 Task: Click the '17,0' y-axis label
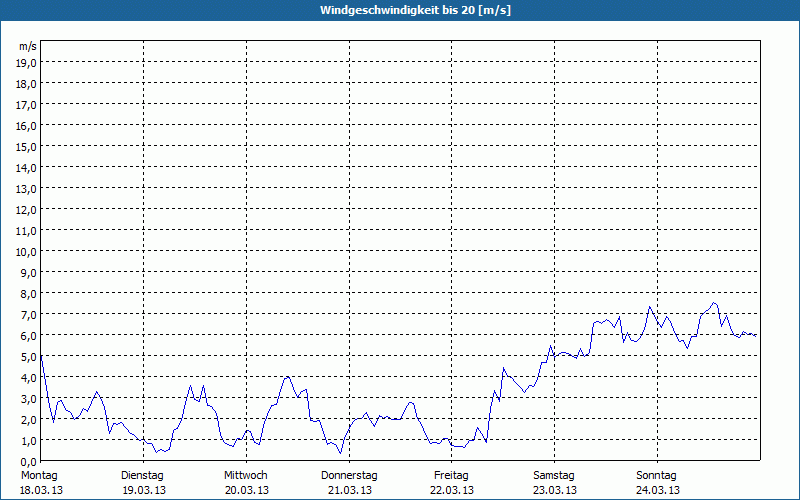click(27, 105)
